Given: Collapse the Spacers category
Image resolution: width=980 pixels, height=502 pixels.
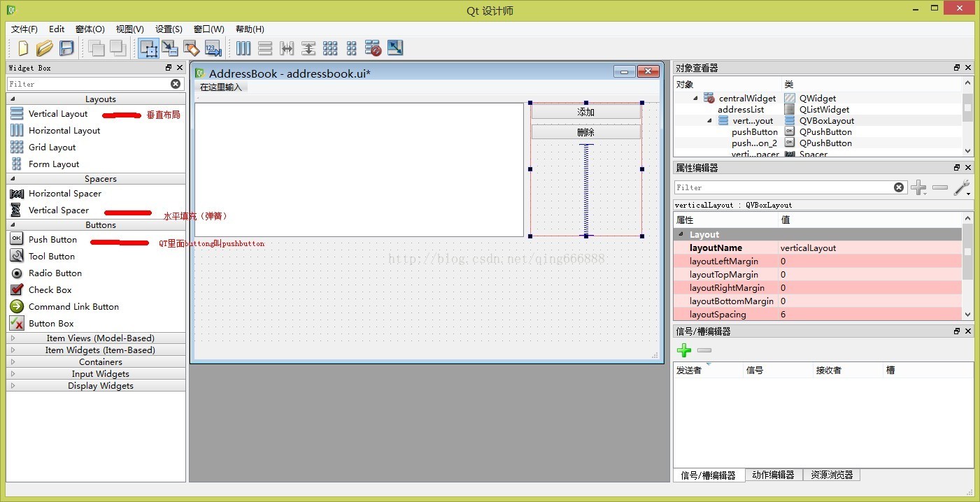Looking at the screenshot, I should [13, 179].
